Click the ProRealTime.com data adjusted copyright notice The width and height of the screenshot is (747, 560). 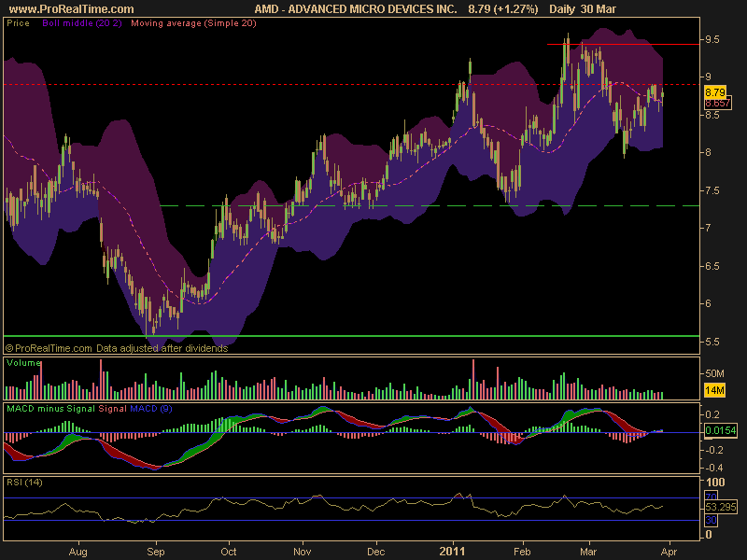tap(117, 348)
